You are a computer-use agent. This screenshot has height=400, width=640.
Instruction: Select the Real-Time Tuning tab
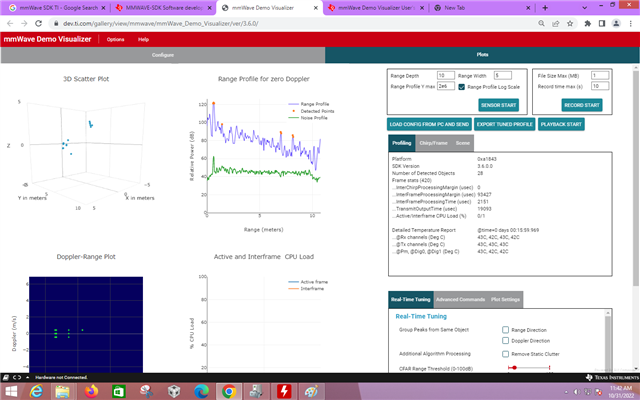pos(411,299)
